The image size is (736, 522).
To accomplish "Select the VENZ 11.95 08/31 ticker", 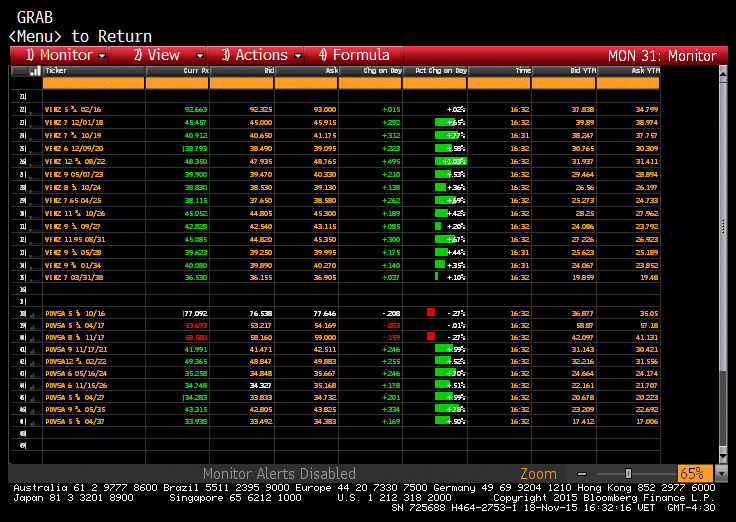I will [x=75, y=239].
